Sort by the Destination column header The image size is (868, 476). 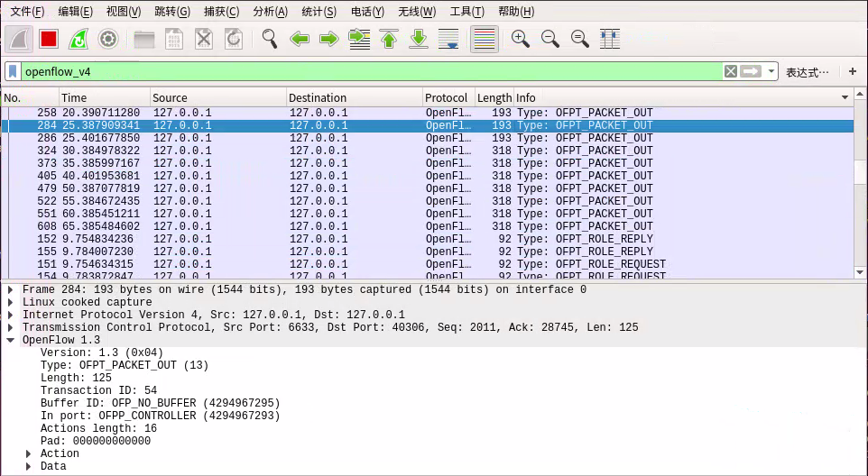pyautogui.click(x=355, y=98)
